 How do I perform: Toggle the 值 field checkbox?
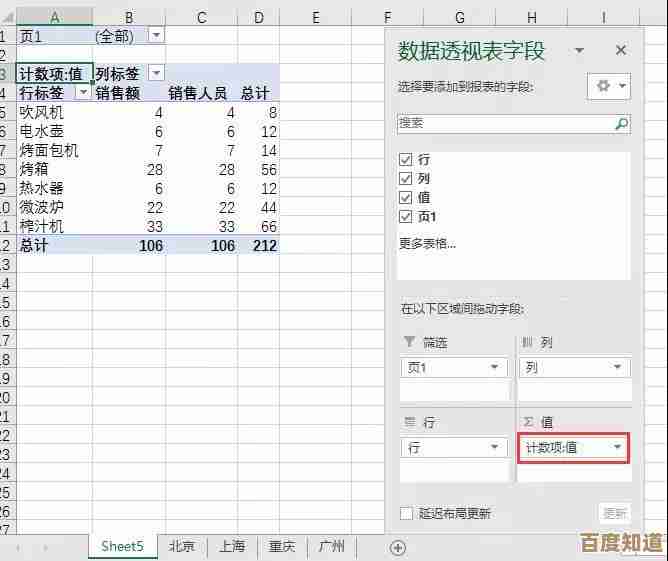[405, 198]
